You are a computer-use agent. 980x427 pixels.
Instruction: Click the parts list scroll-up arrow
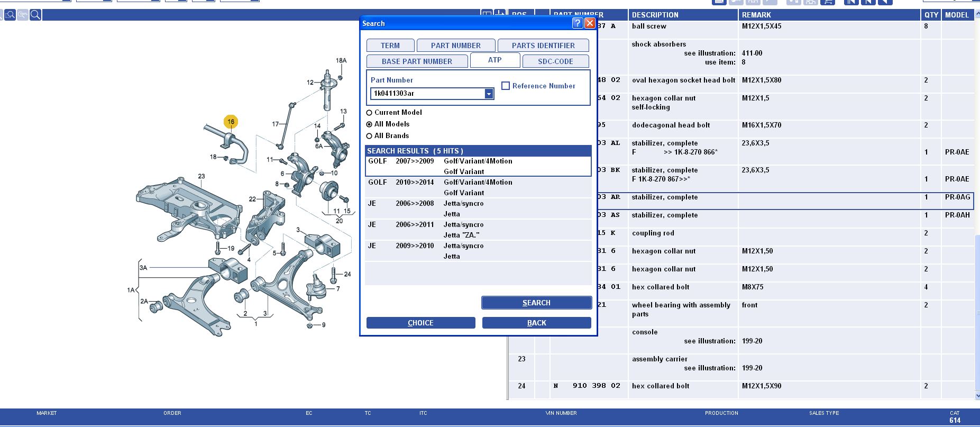pos(977,13)
